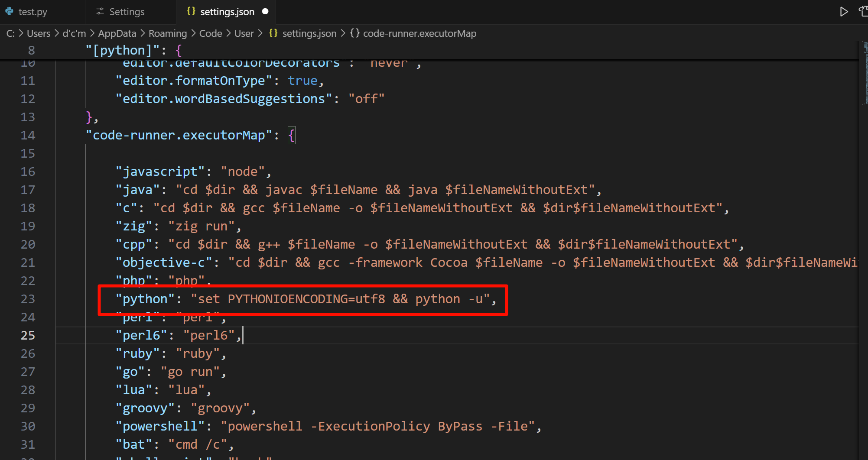This screenshot has width=868, height=460.
Task: Click the "groovy" key on line 29
Action: (145, 408)
